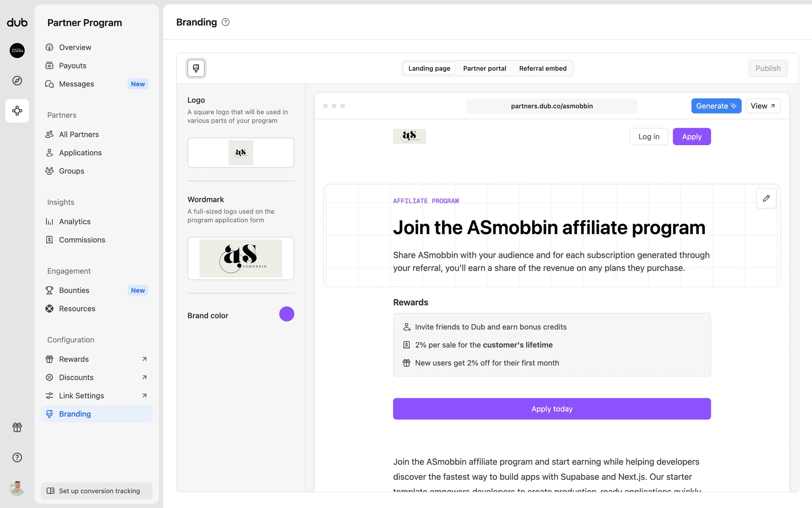The image size is (812, 508).
Task: Select the Landing page tab
Action: point(429,68)
